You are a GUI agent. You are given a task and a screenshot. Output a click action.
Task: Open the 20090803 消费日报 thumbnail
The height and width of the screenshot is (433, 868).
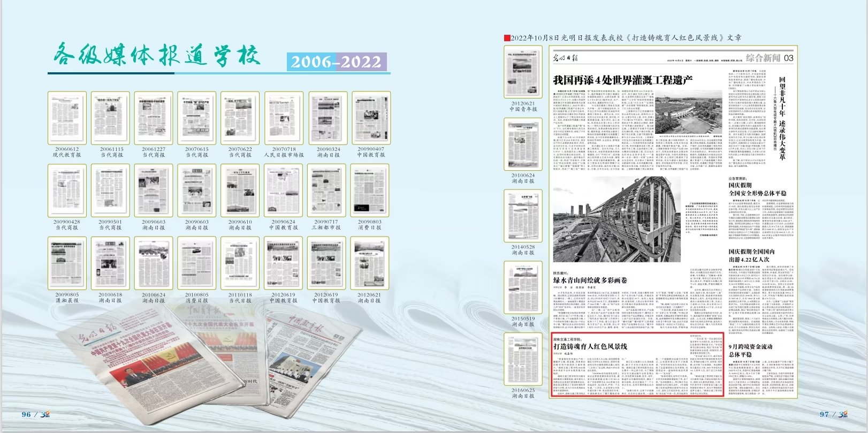370,190
